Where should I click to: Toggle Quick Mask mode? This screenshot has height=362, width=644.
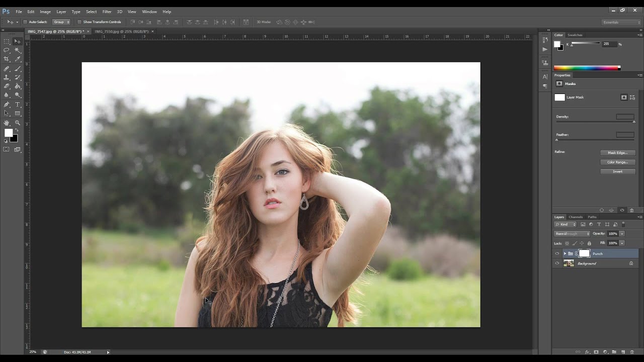(7, 149)
